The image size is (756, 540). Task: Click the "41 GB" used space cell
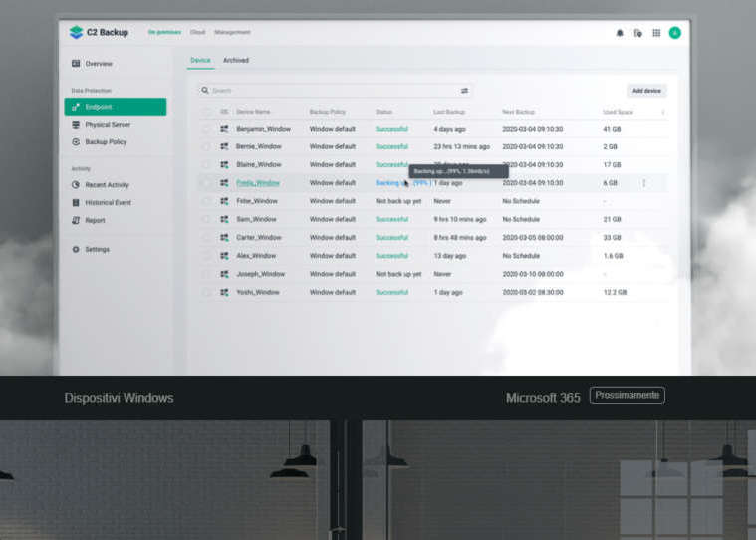click(612, 129)
